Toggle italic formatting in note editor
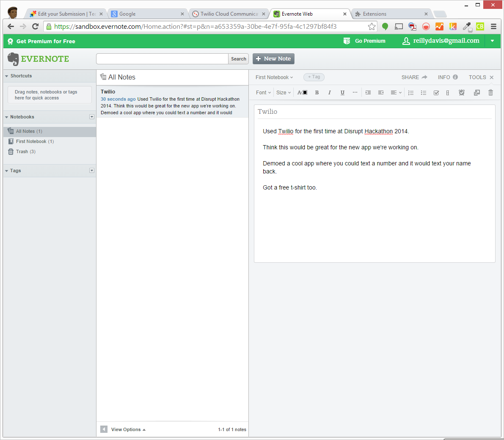Image resolution: width=504 pixels, height=440 pixels. (330, 93)
